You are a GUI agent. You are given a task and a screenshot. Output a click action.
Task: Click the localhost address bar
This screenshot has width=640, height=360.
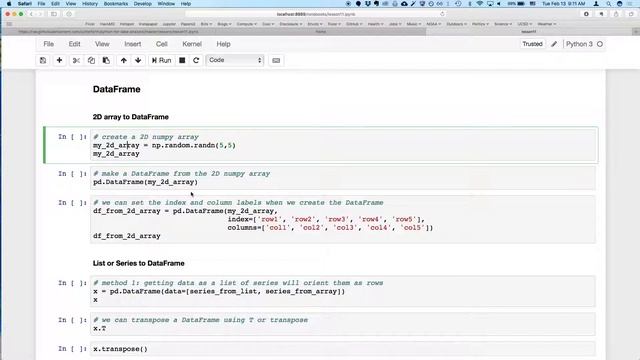coord(316,14)
